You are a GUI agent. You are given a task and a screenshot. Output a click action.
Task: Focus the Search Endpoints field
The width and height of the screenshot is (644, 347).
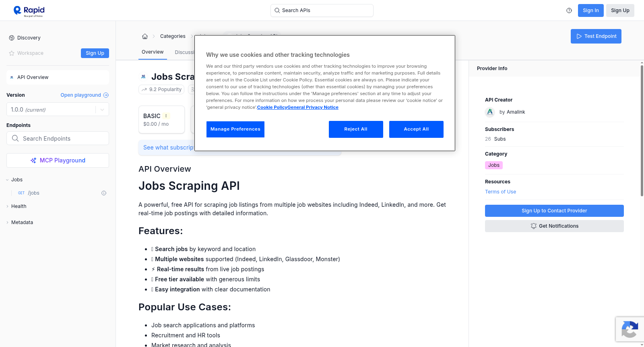58,139
